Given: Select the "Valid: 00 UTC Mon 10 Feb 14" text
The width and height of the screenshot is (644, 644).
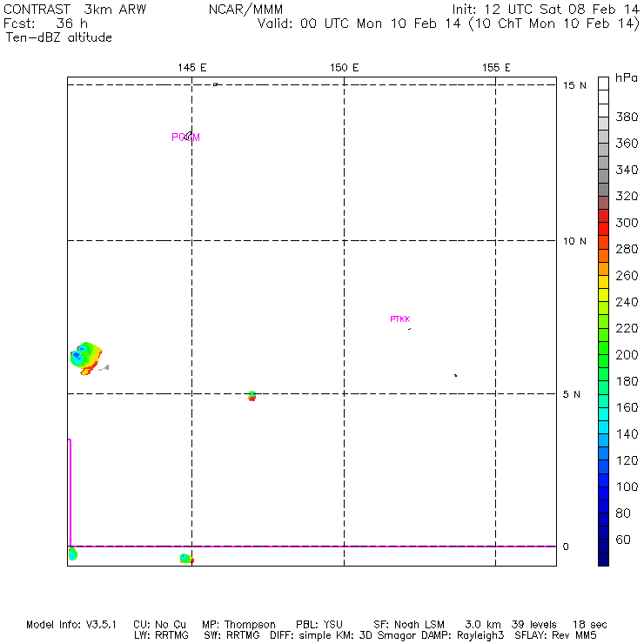Looking at the screenshot, I should 359,23.
